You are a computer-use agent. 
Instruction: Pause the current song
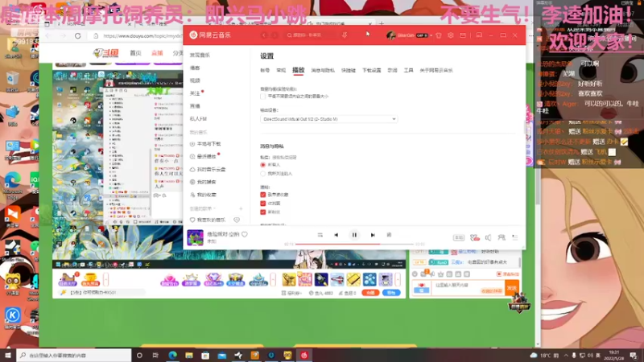pyautogui.click(x=354, y=235)
